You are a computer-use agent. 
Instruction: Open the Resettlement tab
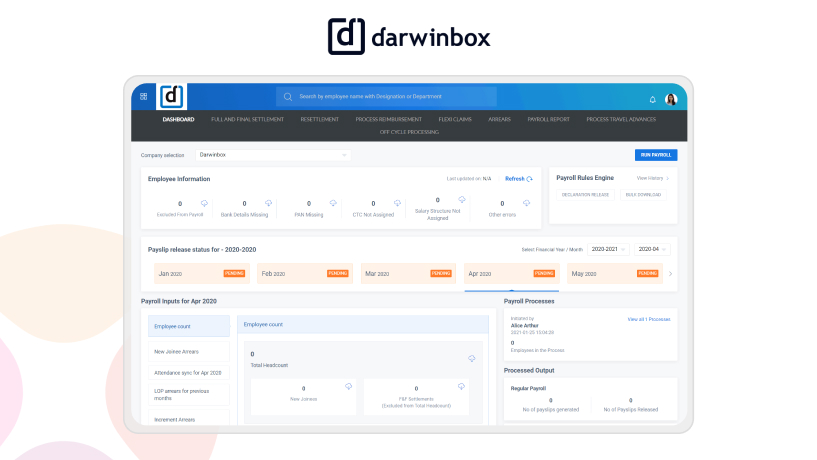point(319,119)
